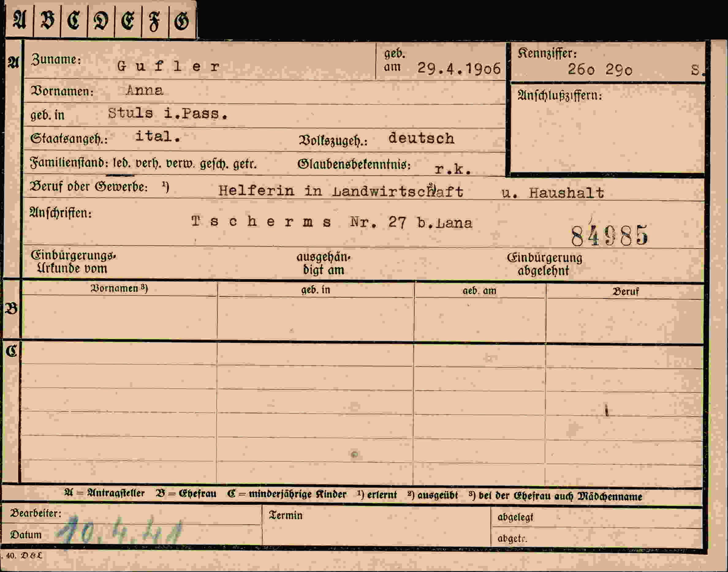Screen dimensions: 728x572
Task: Click the 'geb. in' column header in section B
Action: (316, 290)
